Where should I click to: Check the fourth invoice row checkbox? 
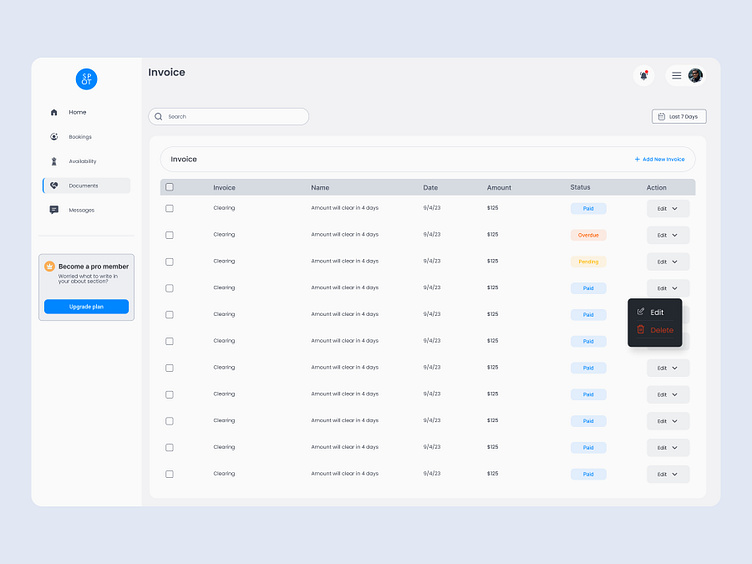tap(169, 288)
